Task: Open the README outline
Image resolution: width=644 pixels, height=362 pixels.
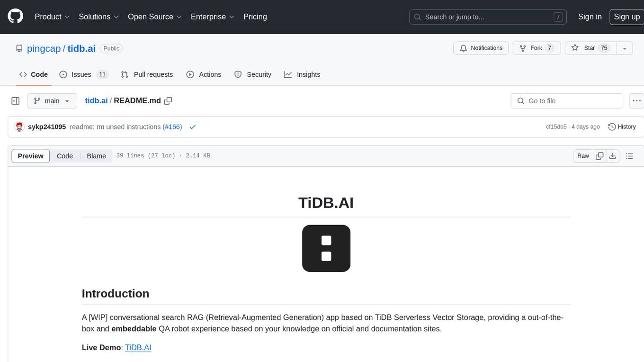Action: [x=629, y=156]
